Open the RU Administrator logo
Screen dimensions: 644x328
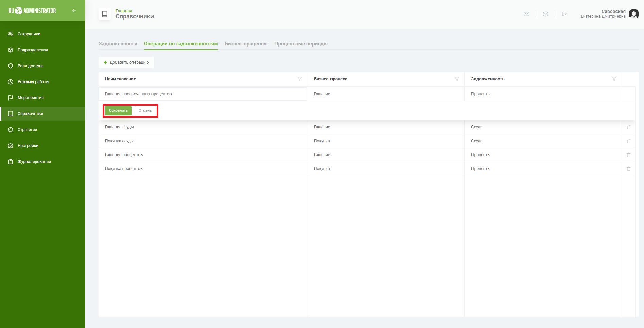pyautogui.click(x=32, y=11)
